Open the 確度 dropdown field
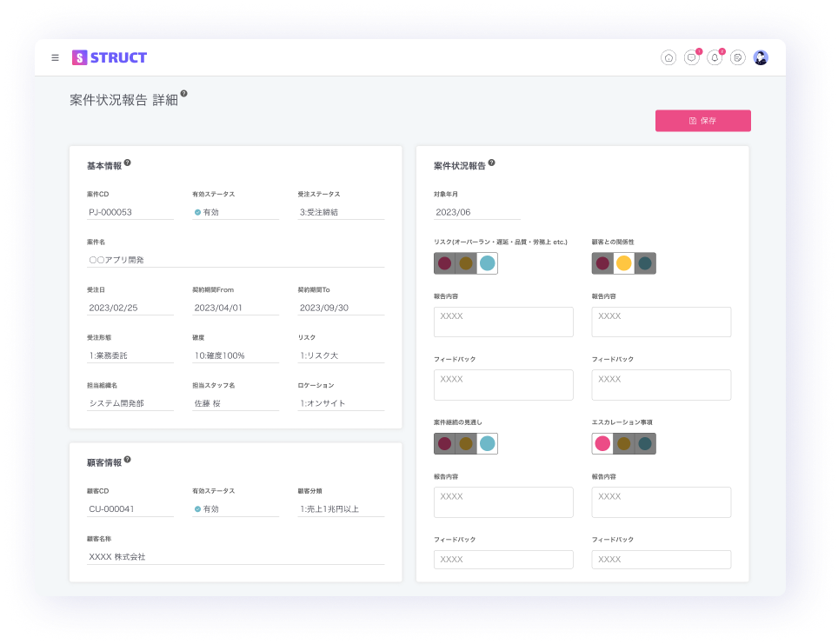 235,355
